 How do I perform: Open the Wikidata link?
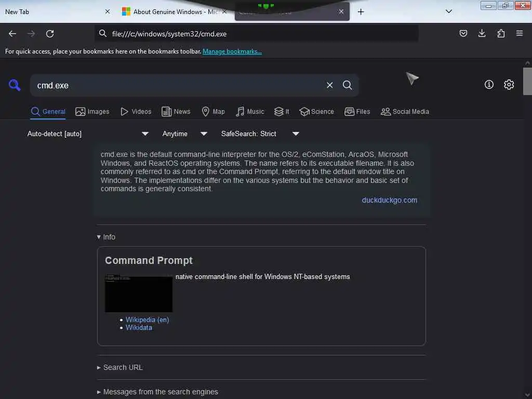click(x=139, y=328)
